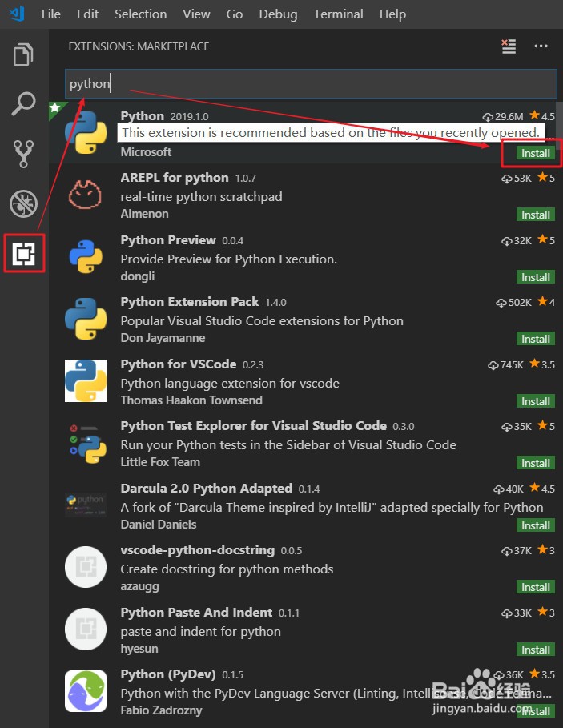Screen dimensions: 563x728
Task: Clear extensions search results icon
Action: 509,46
